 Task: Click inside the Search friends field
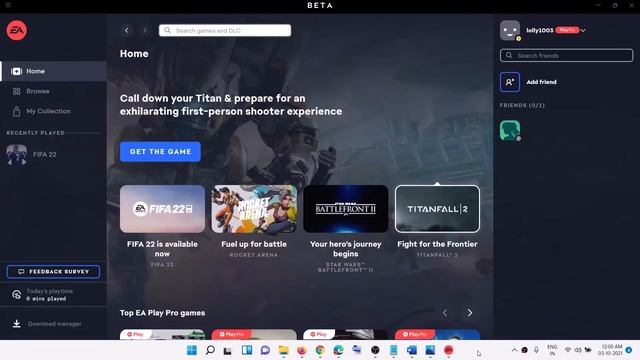point(567,56)
